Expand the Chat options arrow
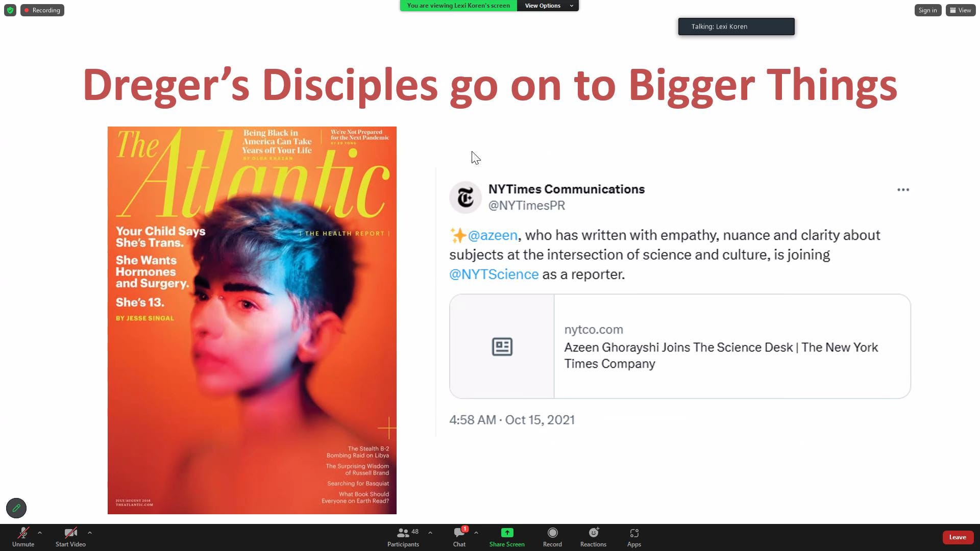This screenshot has height=551, width=980. point(476,533)
